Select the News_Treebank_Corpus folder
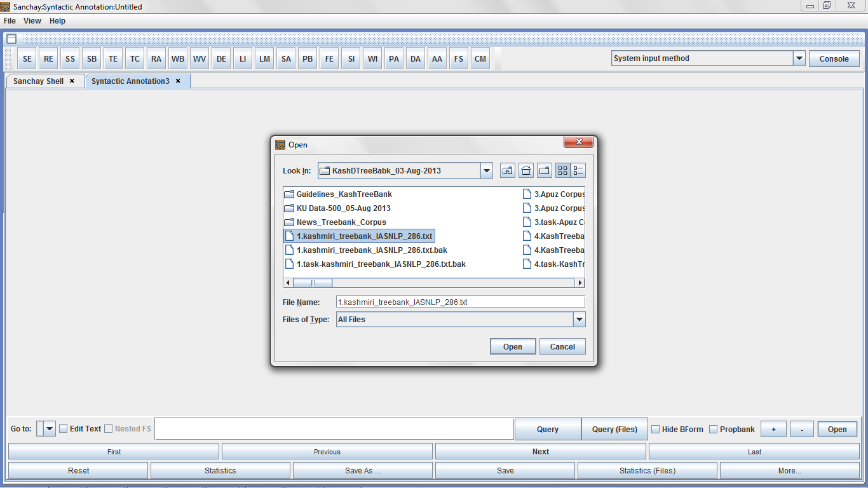Viewport: 868px width, 488px height. pyautogui.click(x=335, y=222)
